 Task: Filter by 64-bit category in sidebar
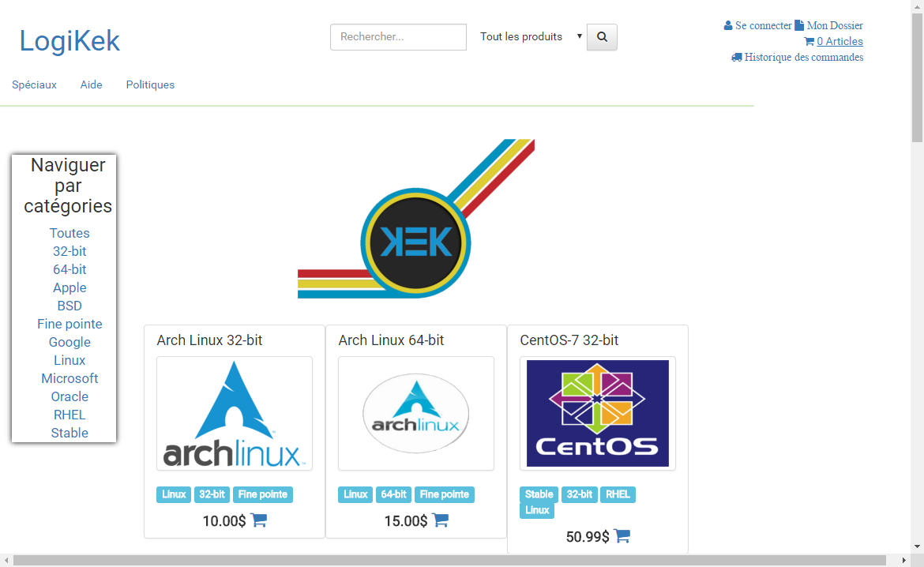click(x=69, y=270)
